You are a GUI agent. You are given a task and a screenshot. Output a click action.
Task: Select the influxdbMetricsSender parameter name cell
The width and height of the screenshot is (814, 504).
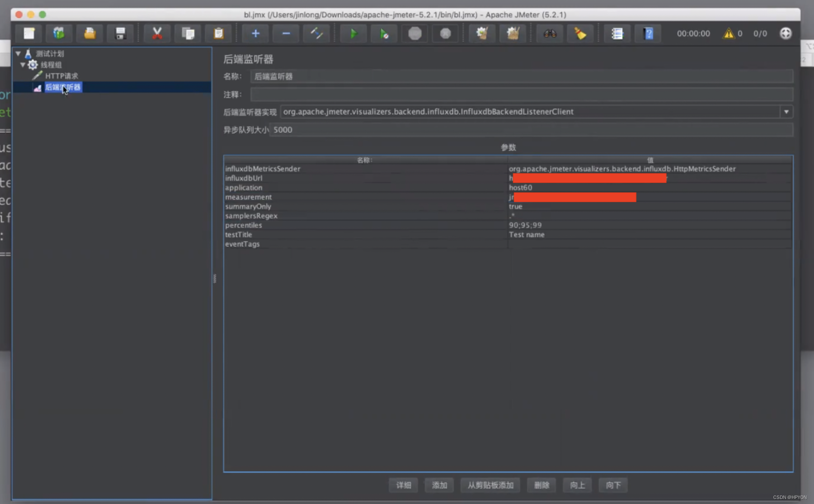click(x=365, y=168)
